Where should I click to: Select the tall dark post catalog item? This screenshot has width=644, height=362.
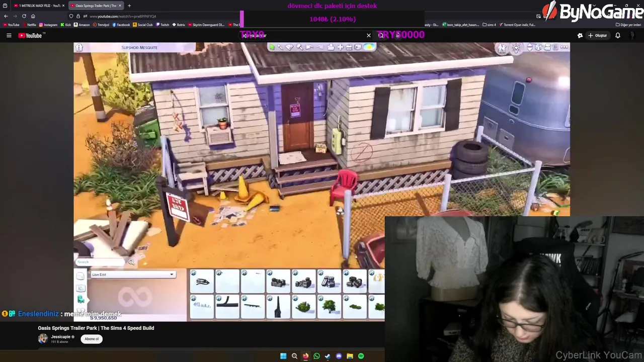tap(278, 307)
